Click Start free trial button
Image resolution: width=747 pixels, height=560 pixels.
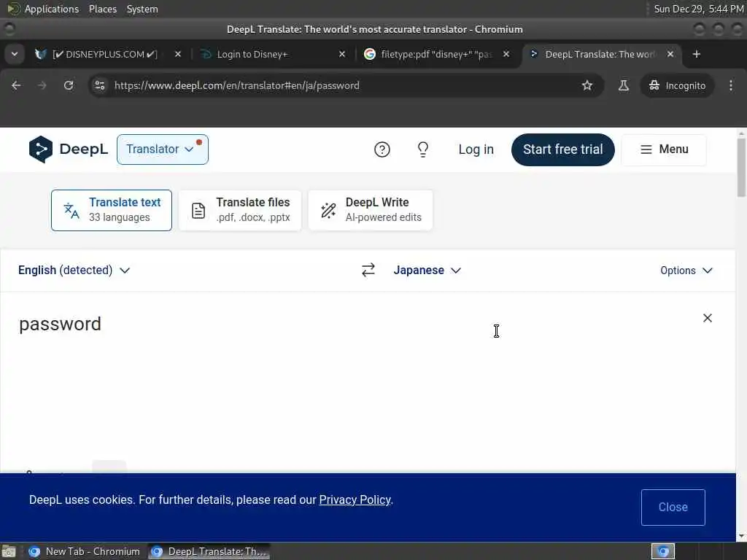(x=562, y=149)
